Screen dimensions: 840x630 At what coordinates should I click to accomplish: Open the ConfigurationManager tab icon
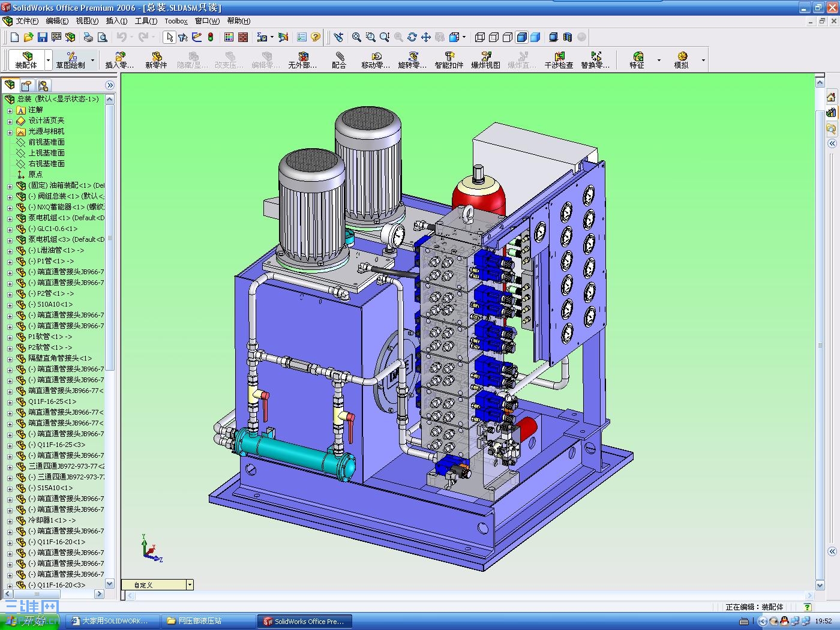43,85
